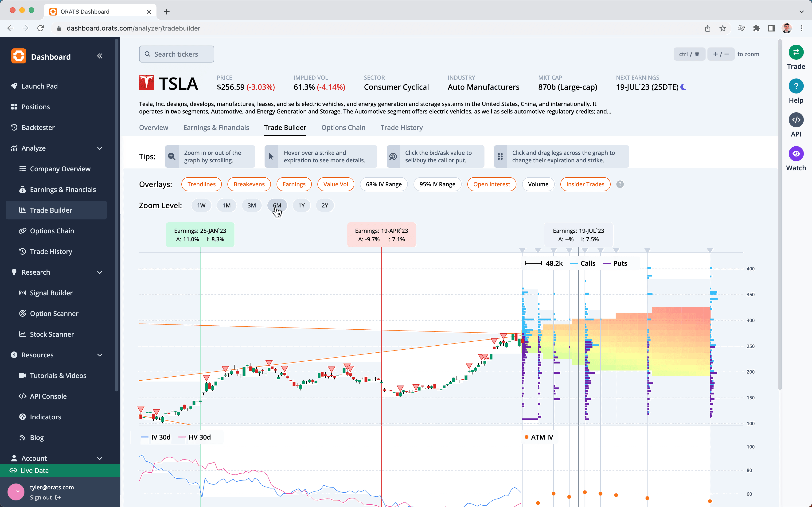Screen dimensions: 812x507
Task: Set zoom level to 1Y
Action: click(x=301, y=205)
